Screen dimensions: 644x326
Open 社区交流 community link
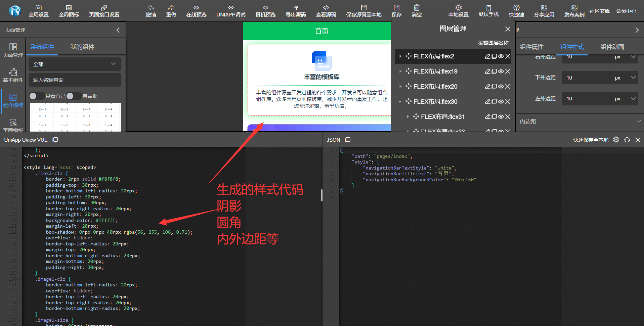600,11
